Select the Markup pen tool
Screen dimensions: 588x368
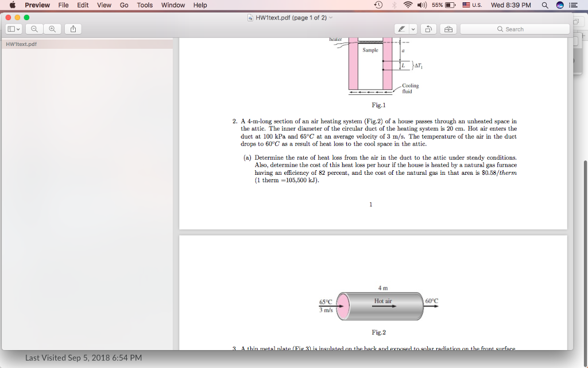(402, 29)
